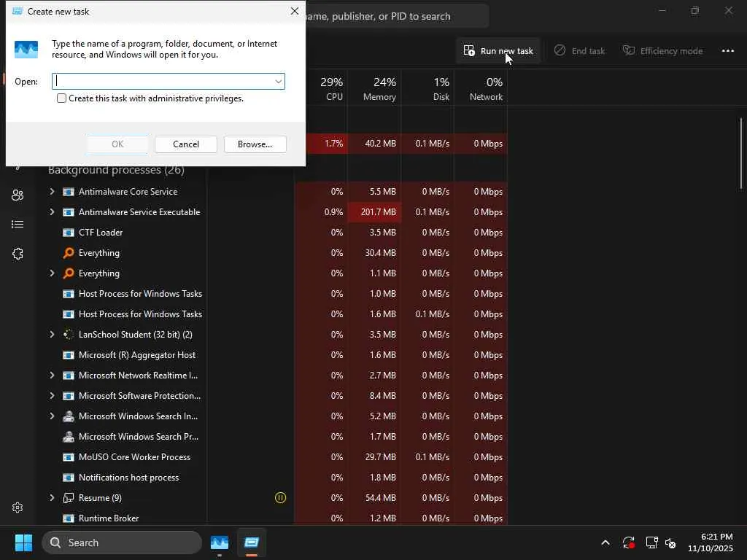Open the three-dots more options menu

[x=727, y=51]
